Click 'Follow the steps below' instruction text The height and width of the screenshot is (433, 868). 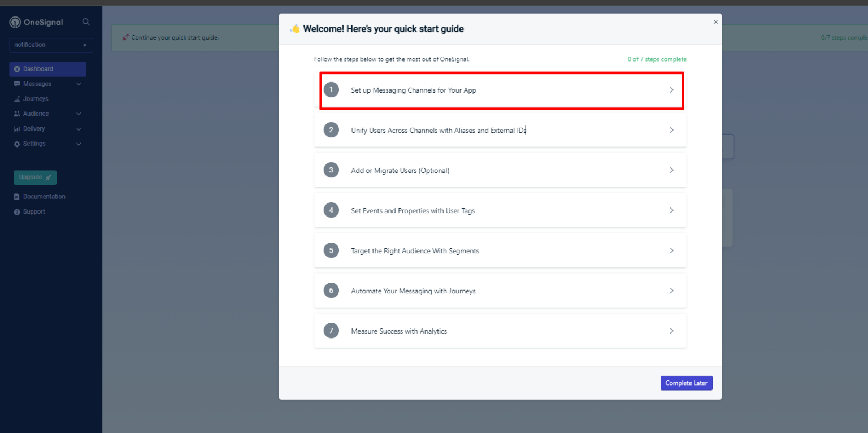click(x=392, y=59)
